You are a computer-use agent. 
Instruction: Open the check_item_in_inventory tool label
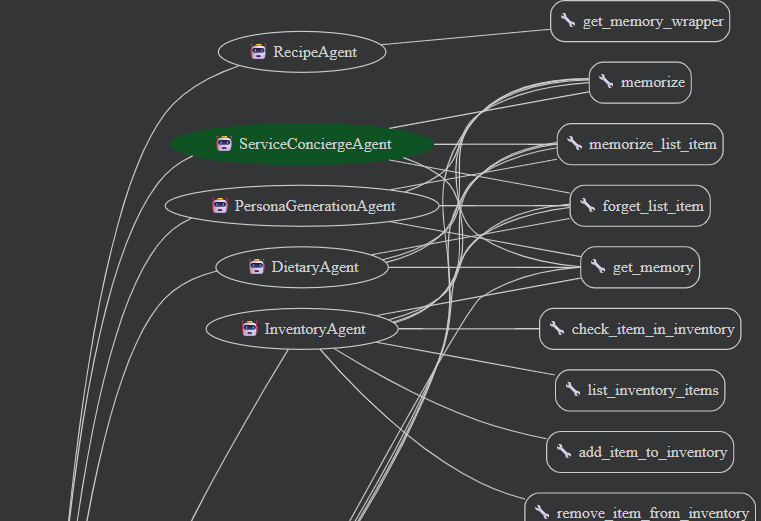[x=653, y=329]
